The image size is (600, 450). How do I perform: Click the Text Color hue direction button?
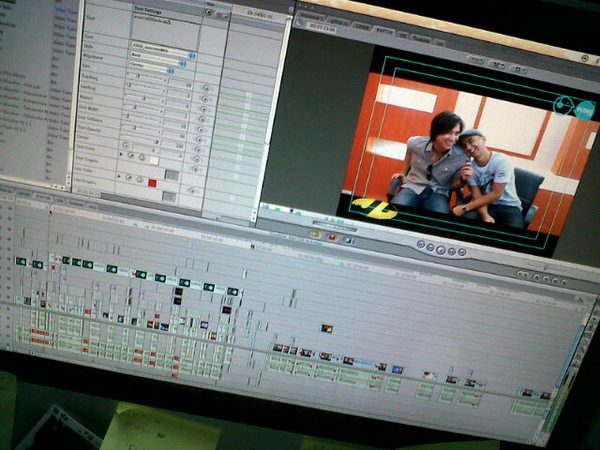tap(142, 157)
